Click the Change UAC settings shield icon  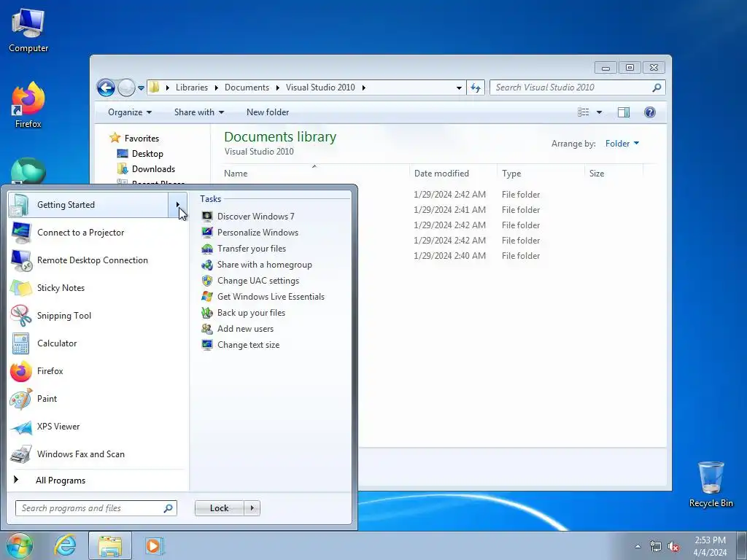[x=206, y=281]
